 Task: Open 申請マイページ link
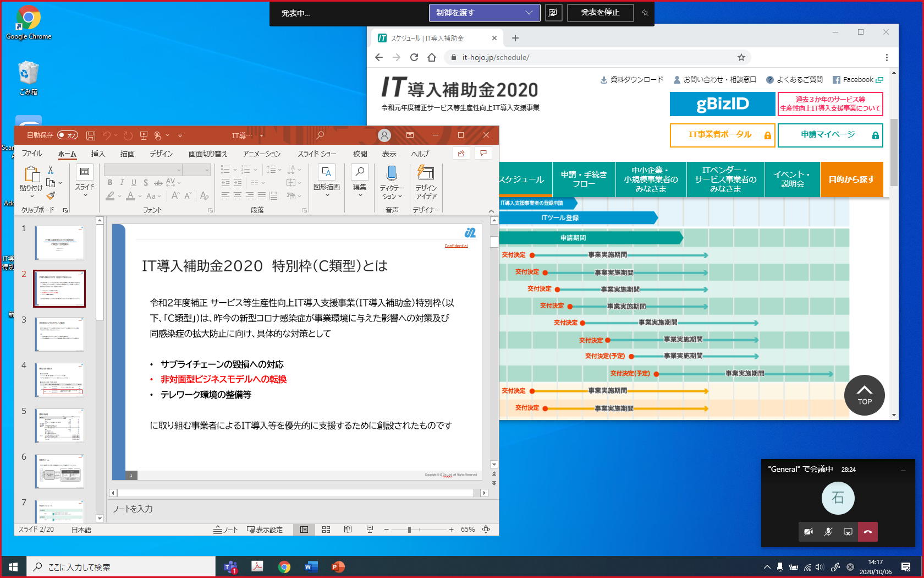(x=831, y=135)
